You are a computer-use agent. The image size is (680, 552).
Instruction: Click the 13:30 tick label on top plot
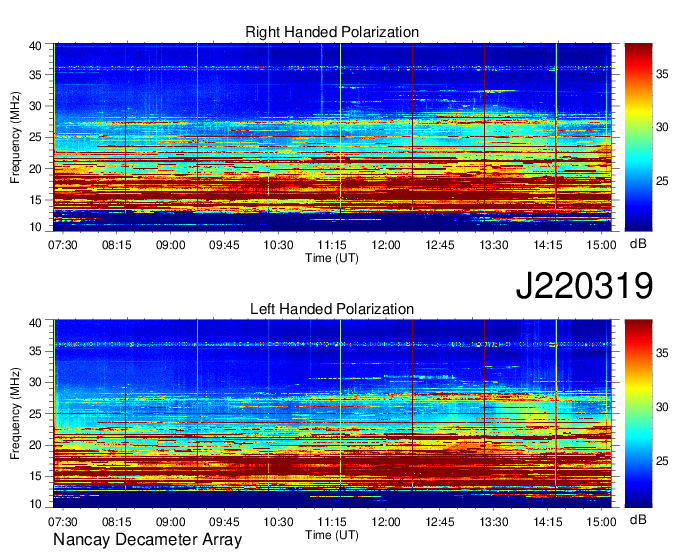click(494, 245)
